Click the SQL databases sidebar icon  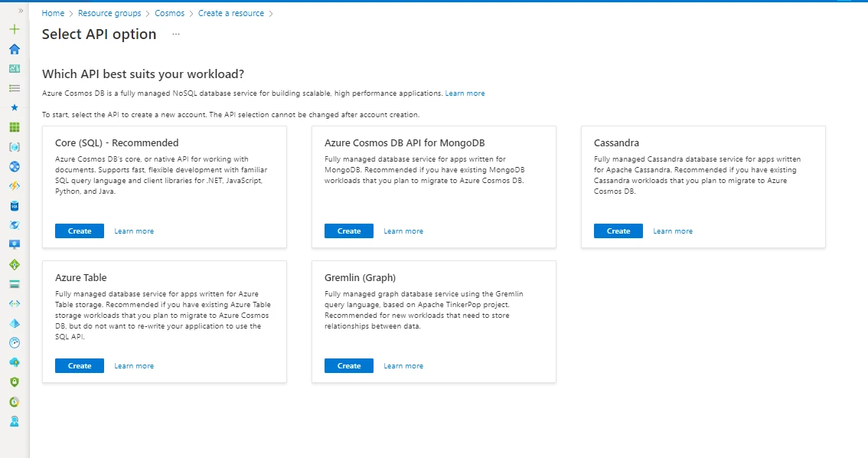tap(14, 205)
